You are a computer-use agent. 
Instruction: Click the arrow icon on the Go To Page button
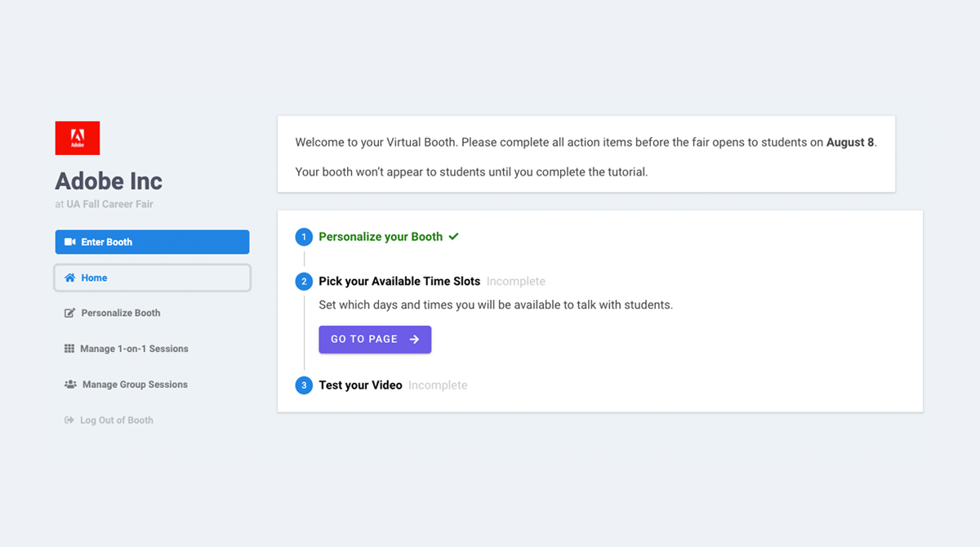click(x=414, y=340)
